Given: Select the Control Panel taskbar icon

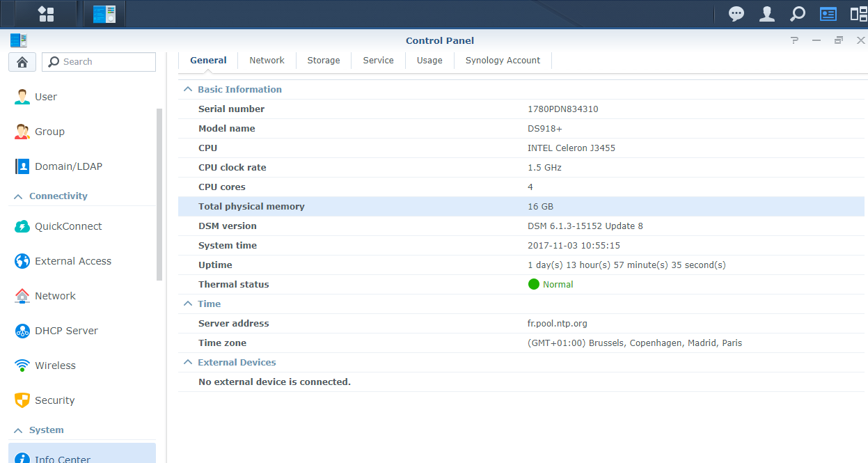Looking at the screenshot, I should tap(104, 14).
